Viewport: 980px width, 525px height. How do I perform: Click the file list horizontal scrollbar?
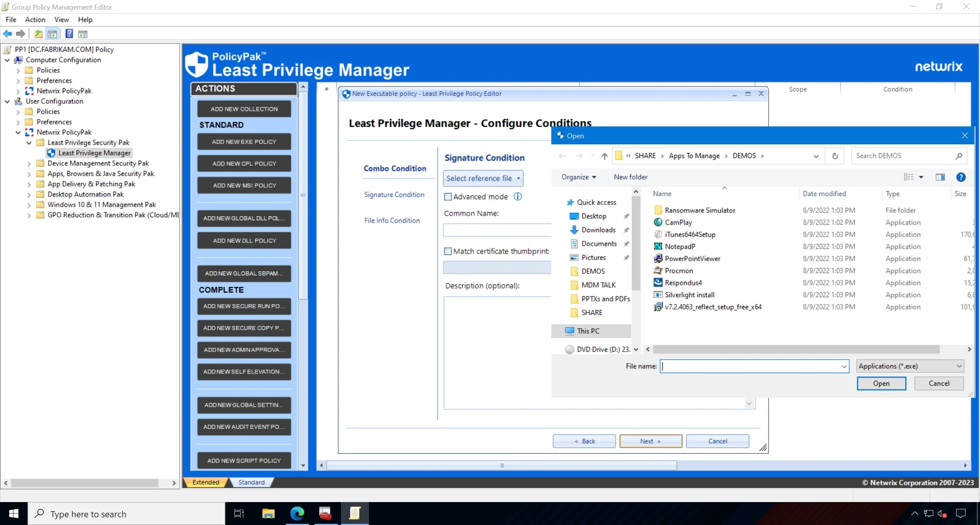[796, 349]
